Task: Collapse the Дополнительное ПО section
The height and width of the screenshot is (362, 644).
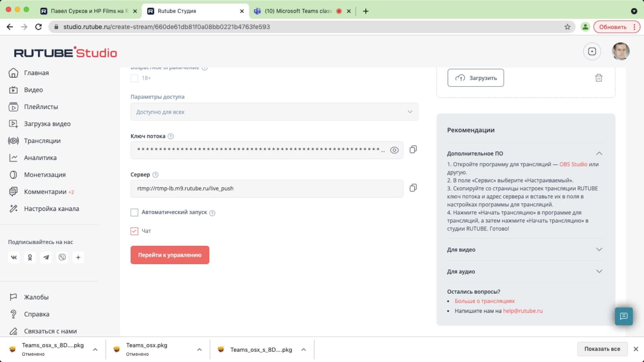Action: pyautogui.click(x=599, y=154)
